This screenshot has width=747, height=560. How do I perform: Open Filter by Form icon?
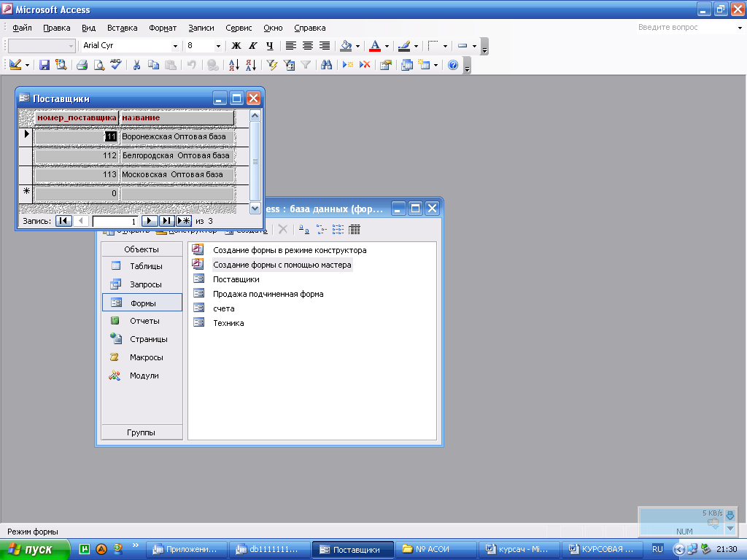pyautogui.click(x=289, y=65)
